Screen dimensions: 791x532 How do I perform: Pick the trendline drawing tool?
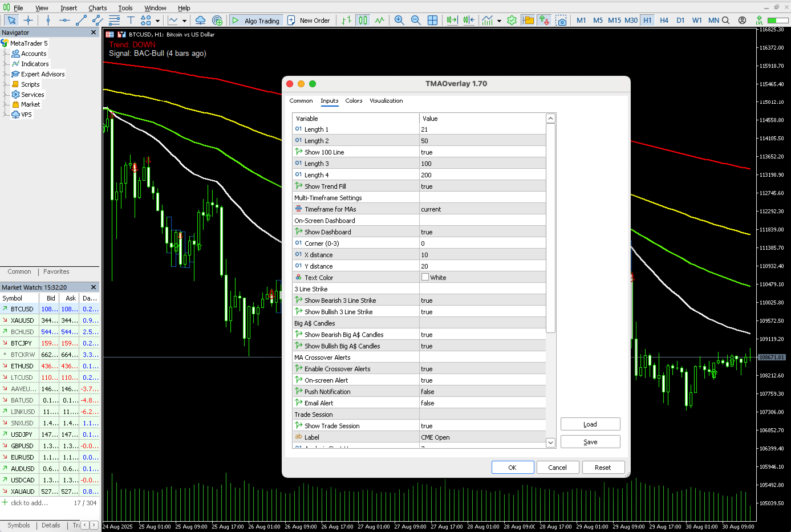[81, 21]
